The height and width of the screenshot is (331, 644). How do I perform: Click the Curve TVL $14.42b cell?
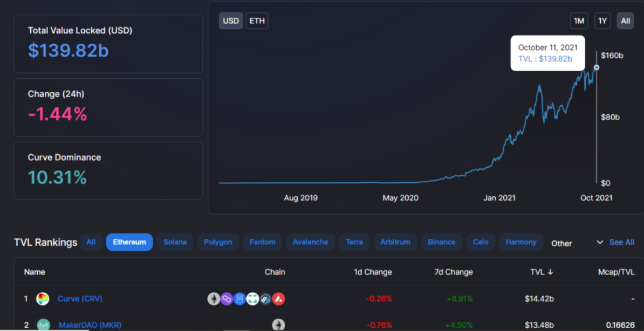539,299
